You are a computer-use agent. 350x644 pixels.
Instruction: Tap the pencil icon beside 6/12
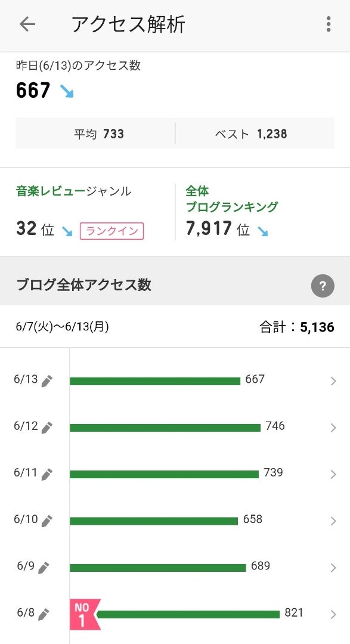[x=47, y=428]
